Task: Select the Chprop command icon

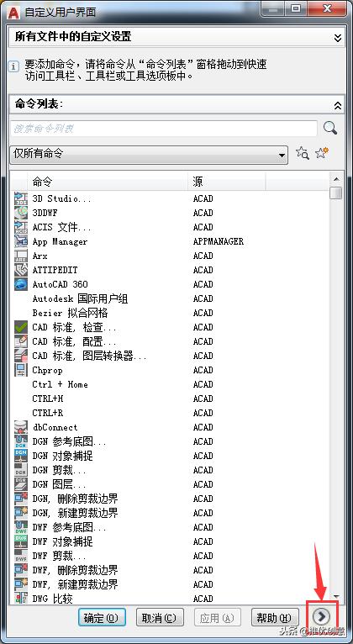Action: point(20,370)
